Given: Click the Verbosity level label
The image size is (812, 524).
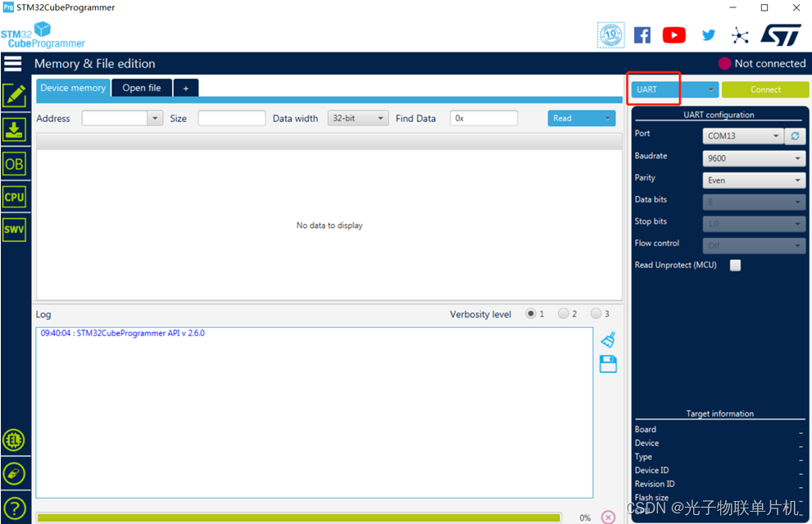Looking at the screenshot, I should tap(480, 314).
